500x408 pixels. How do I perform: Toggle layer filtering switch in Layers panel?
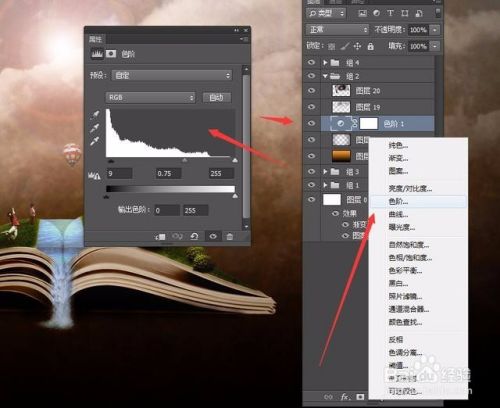coord(438,13)
